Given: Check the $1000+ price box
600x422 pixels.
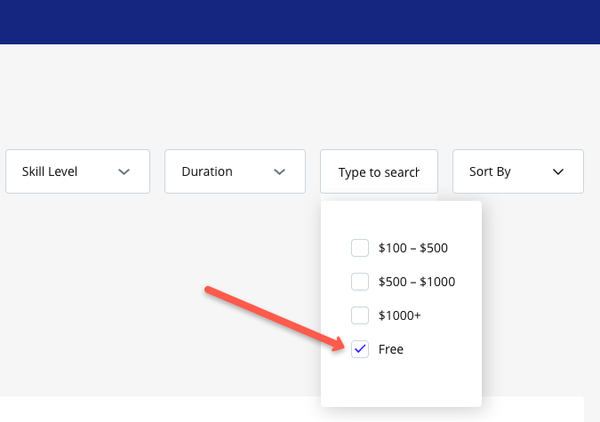Looking at the screenshot, I should click(360, 316).
